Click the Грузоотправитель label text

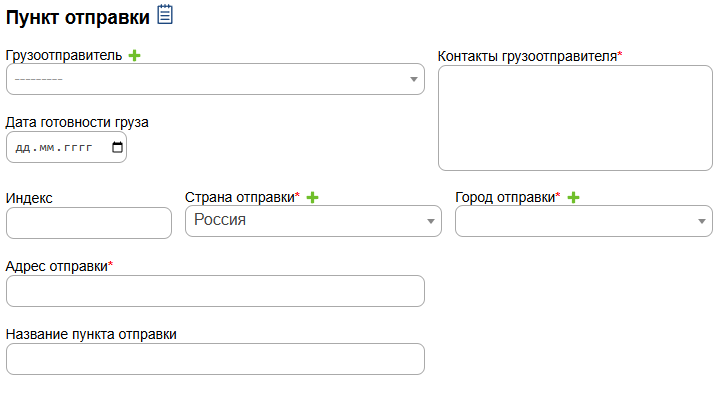64,56
